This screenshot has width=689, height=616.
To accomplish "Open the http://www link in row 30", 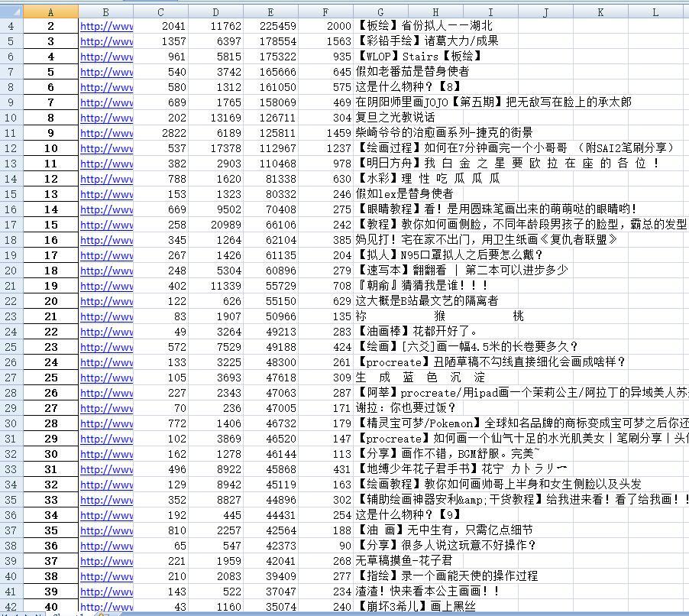I will [106, 423].
